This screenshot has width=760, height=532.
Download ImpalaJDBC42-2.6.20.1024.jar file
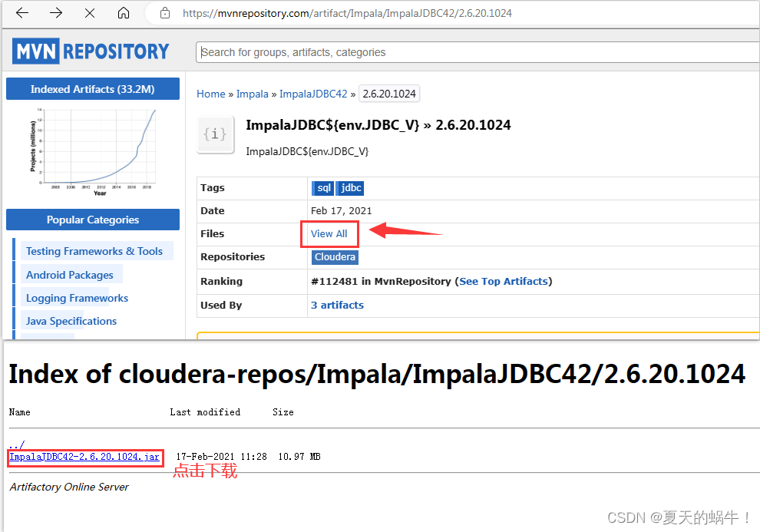[84, 457]
